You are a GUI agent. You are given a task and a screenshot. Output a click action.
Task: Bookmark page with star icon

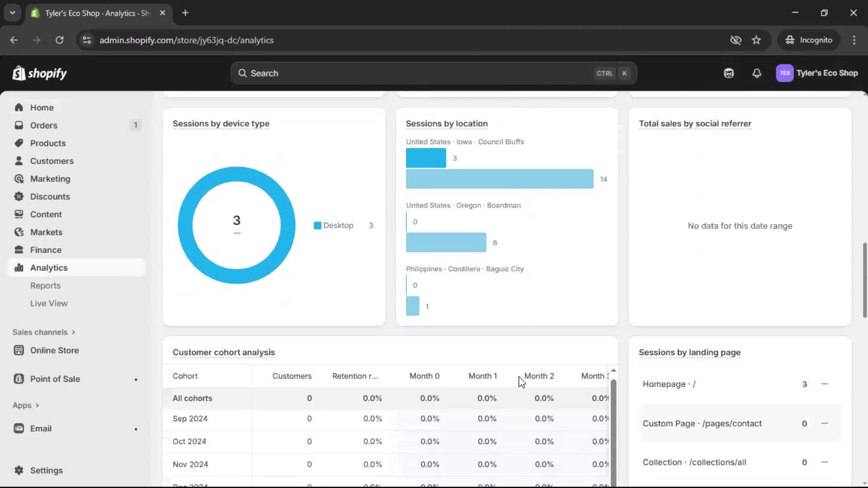(x=756, y=40)
